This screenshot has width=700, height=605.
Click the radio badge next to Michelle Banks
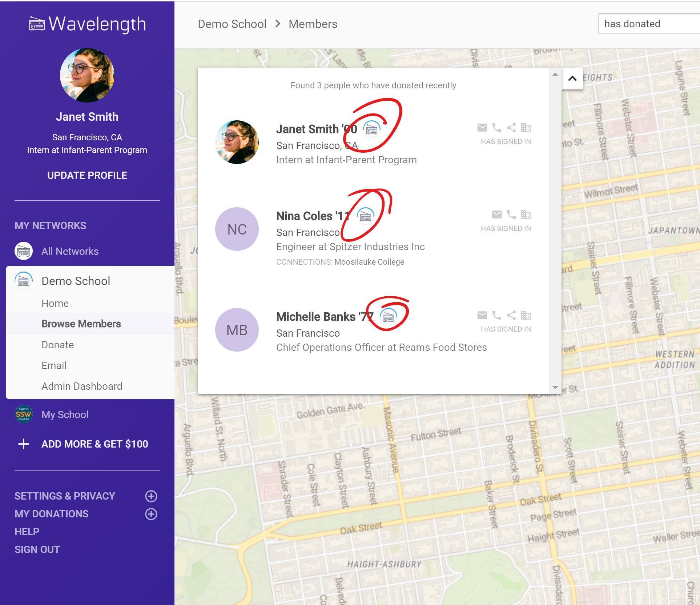click(388, 317)
